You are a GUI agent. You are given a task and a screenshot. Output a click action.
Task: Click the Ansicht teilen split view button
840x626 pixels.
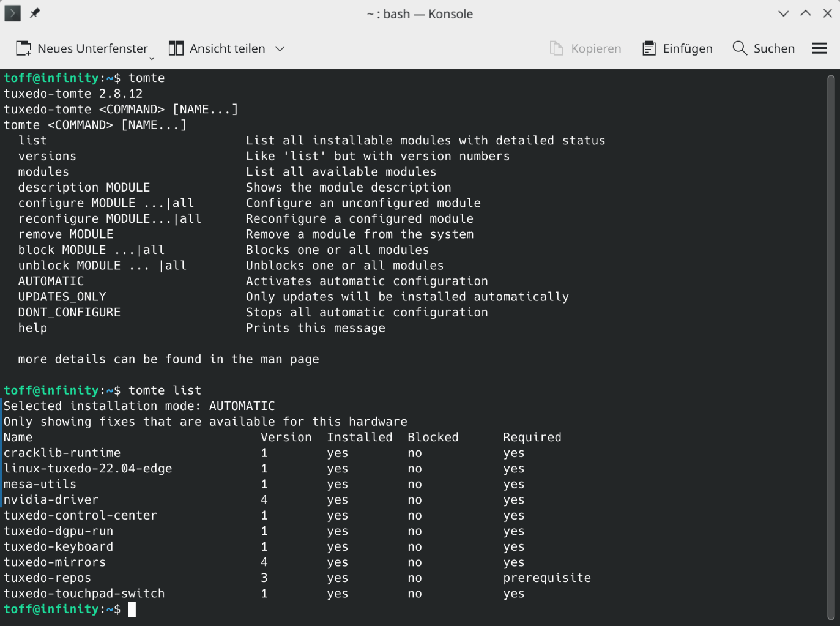[217, 48]
